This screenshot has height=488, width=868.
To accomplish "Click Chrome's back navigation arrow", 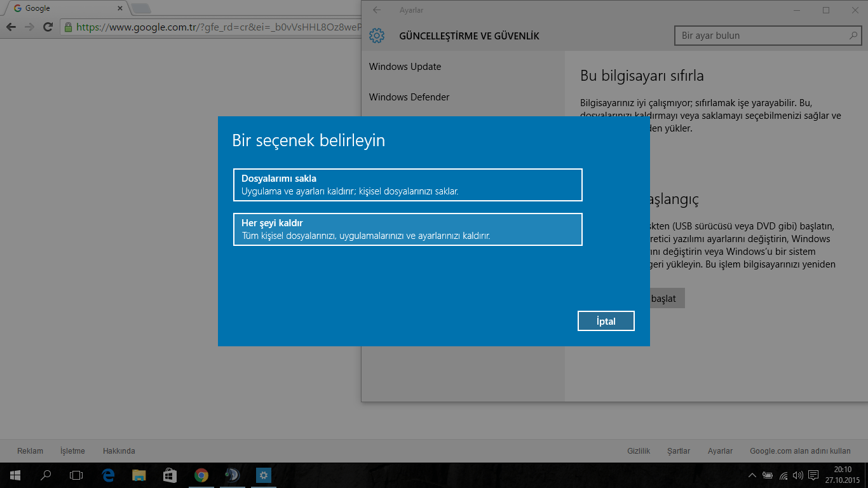I will pos(11,27).
